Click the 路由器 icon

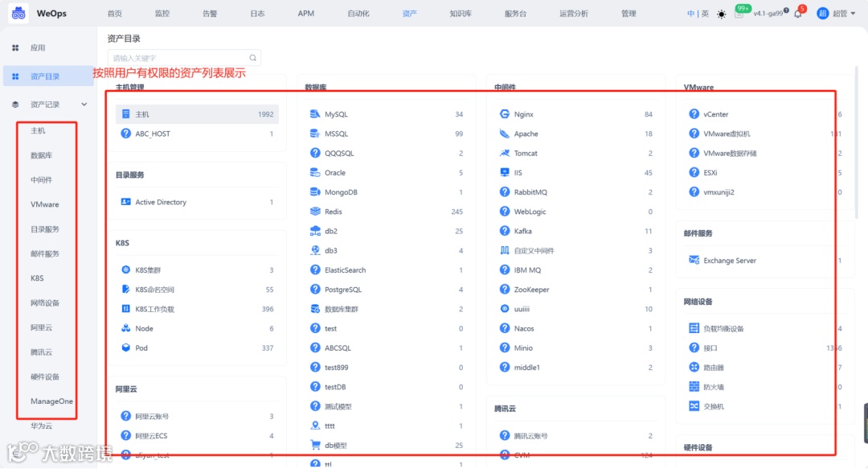tap(694, 367)
